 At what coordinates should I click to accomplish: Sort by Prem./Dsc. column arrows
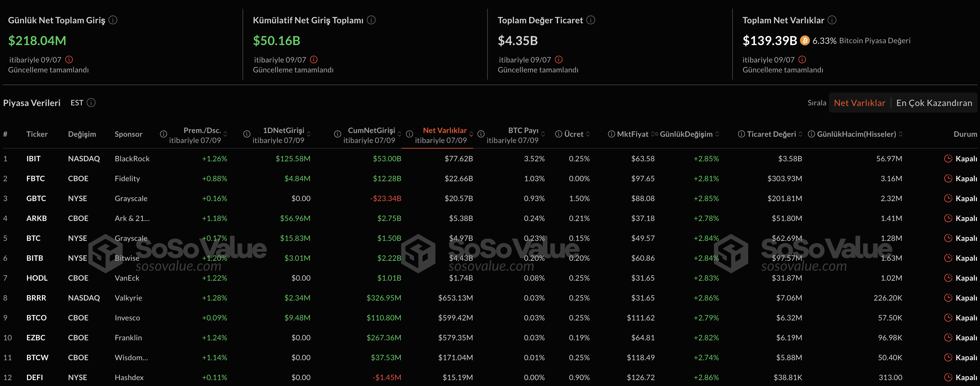(x=226, y=134)
